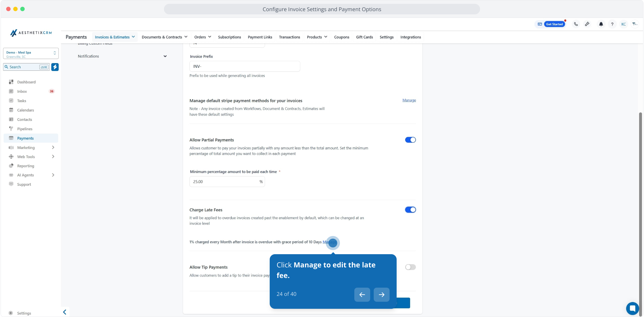Turn off the Charge Late Fees toggle
The image size is (644, 317).
pos(410,210)
